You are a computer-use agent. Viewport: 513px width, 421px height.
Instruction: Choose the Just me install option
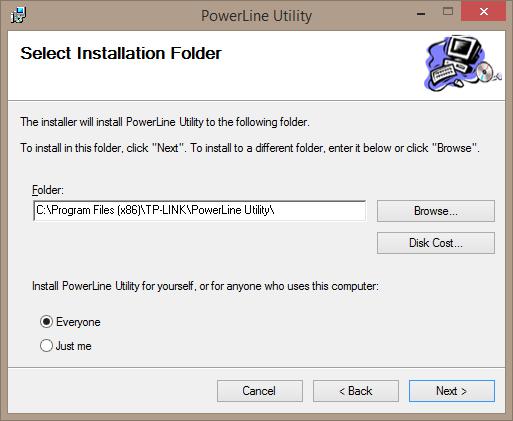coord(46,345)
